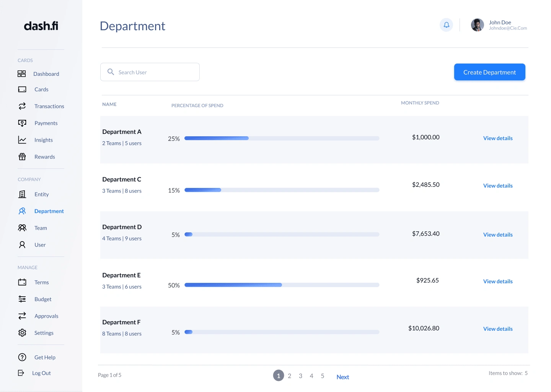This screenshot has width=551, height=392.
Task: View details for Department A
Action: pos(498,138)
